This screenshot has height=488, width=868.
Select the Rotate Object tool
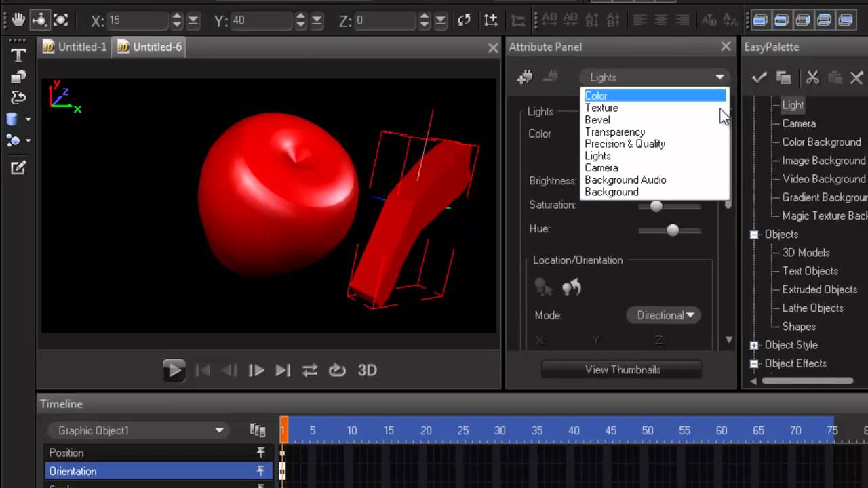pyautogui.click(x=39, y=20)
